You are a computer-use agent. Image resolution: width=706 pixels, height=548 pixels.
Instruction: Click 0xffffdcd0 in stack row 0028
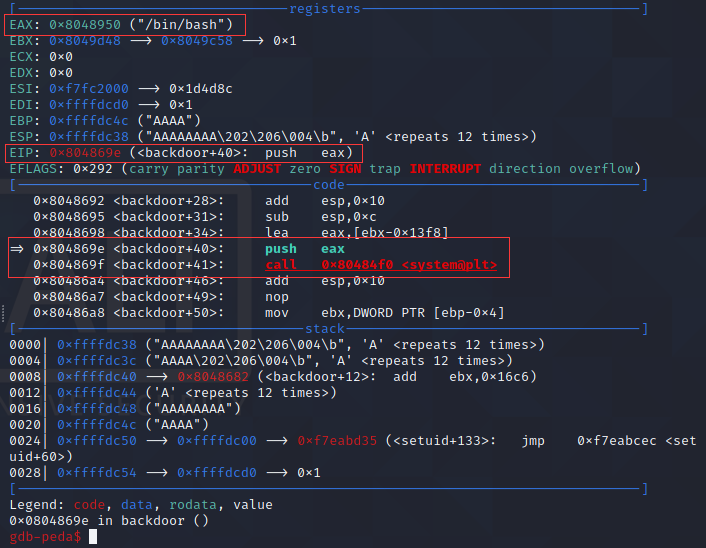click(x=217, y=472)
